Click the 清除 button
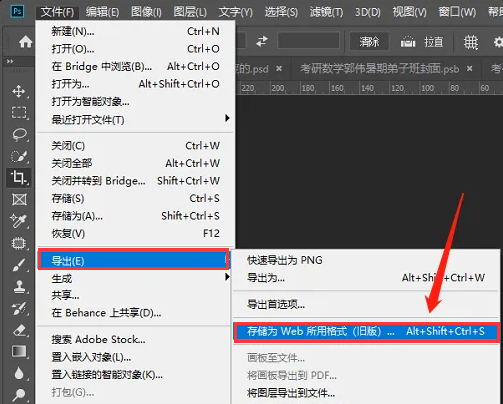This screenshot has height=404, width=503. [x=369, y=42]
